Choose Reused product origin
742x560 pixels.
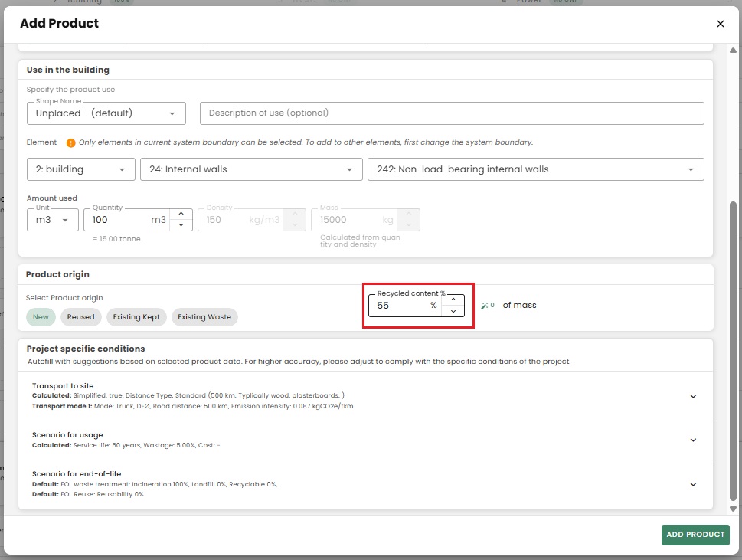click(80, 317)
